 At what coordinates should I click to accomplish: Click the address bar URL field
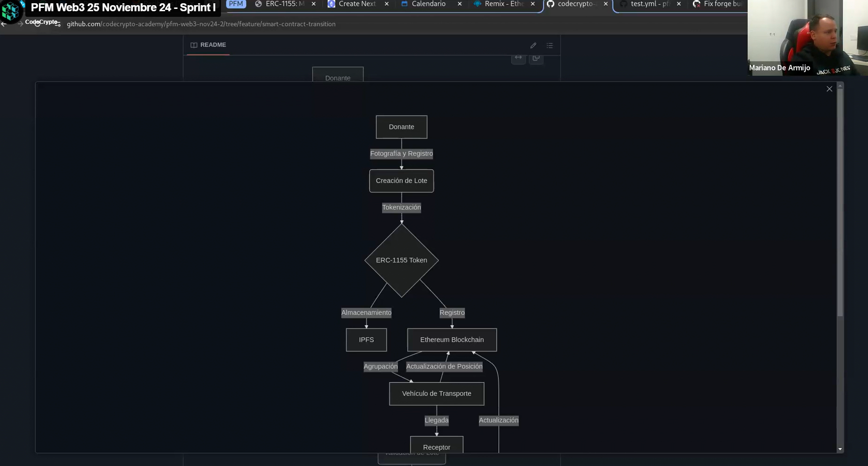(201, 24)
